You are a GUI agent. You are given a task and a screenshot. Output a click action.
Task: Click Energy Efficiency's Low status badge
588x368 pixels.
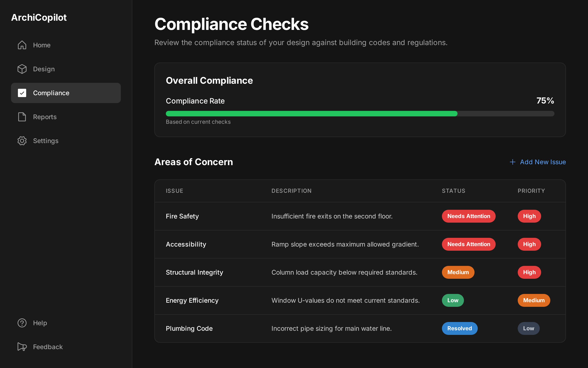coord(453,300)
